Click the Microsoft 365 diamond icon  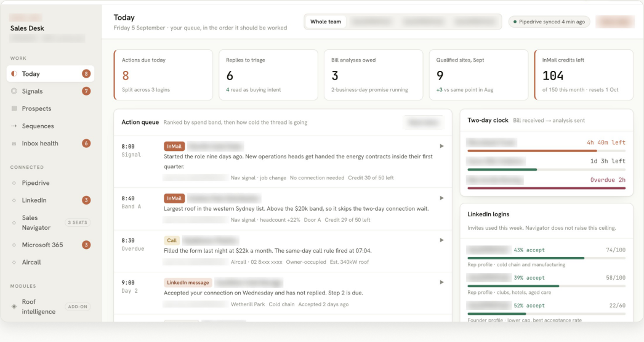(14, 245)
